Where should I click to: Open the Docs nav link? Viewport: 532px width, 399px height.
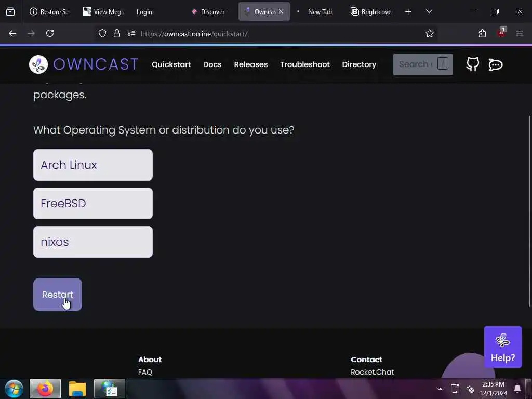tap(212, 64)
